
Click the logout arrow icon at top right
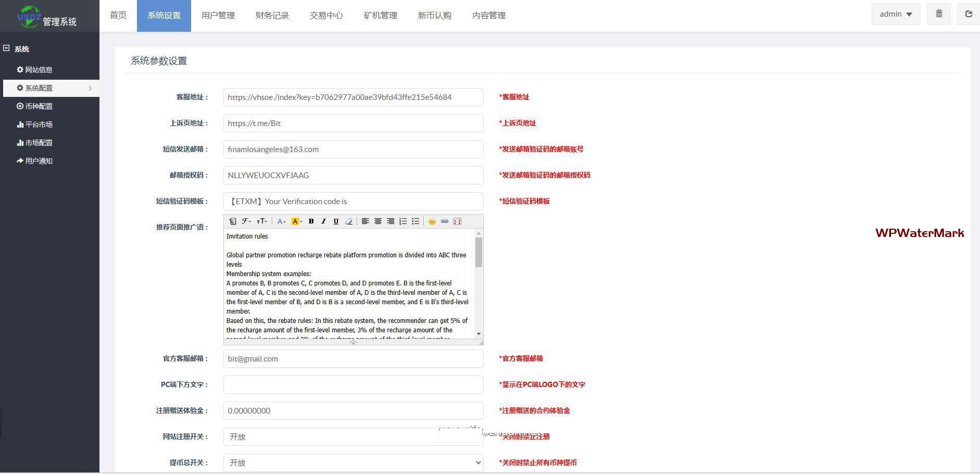click(969, 14)
